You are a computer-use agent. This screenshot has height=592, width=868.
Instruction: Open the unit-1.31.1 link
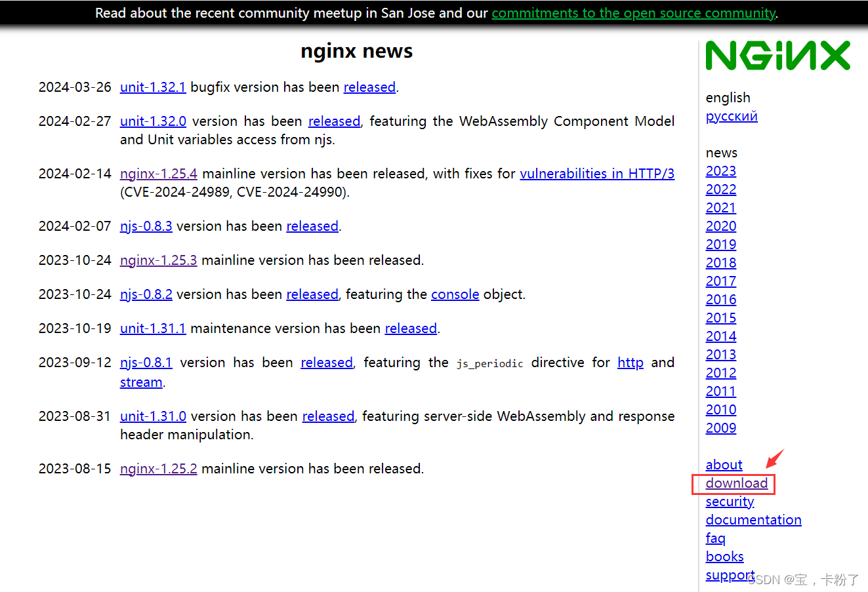coord(153,328)
